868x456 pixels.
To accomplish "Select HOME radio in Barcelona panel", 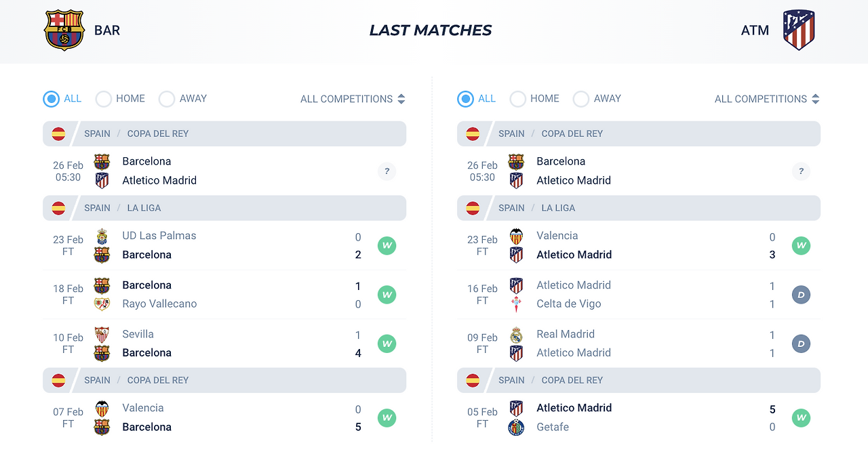I will pyautogui.click(x=104, y=99).
